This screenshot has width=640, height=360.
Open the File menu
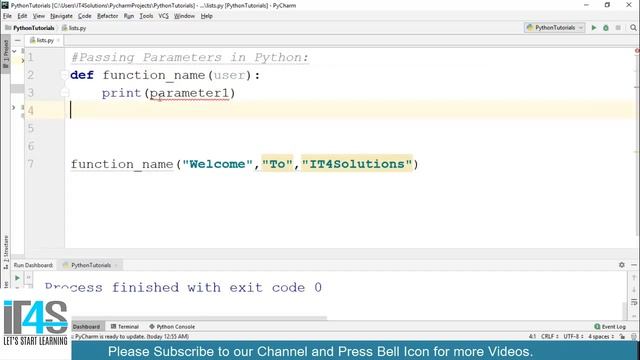pos(7,16)
